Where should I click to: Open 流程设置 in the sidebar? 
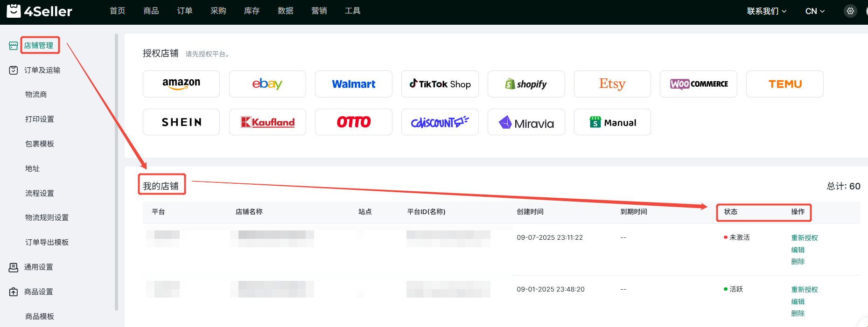[40, 194]
